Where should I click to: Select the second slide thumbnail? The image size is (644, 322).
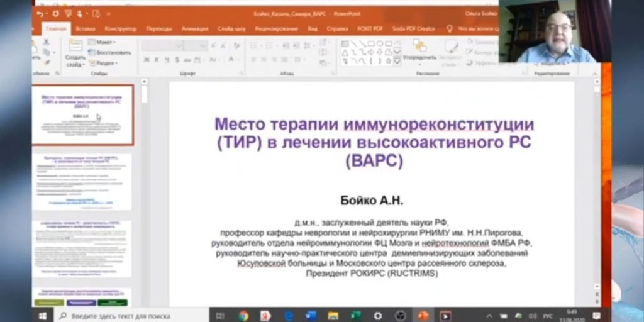(82, 182)
